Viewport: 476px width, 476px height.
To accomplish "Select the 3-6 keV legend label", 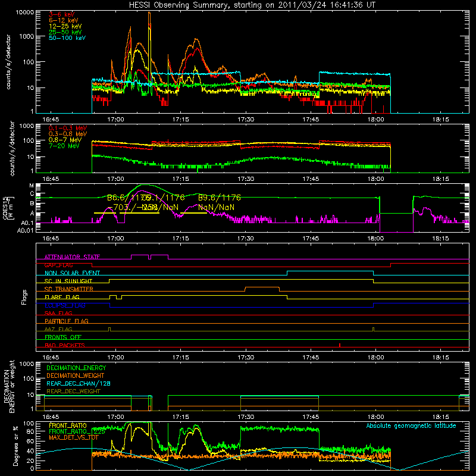I will [62, 14].
